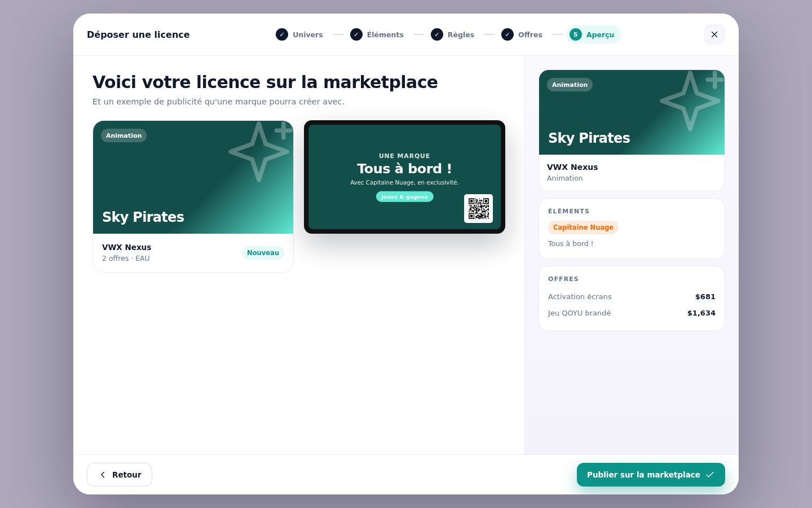Click the ÉLÉMENTS section heading

[568, 211]
